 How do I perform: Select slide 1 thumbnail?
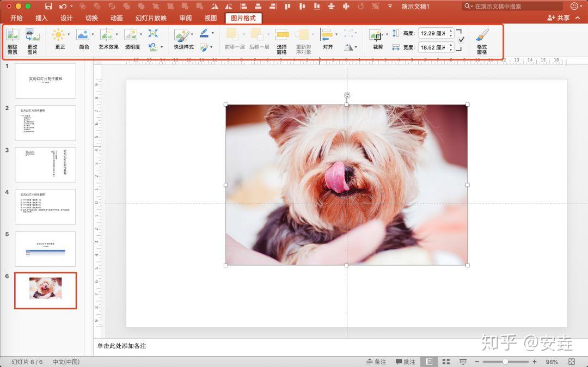tap(45, 81)
